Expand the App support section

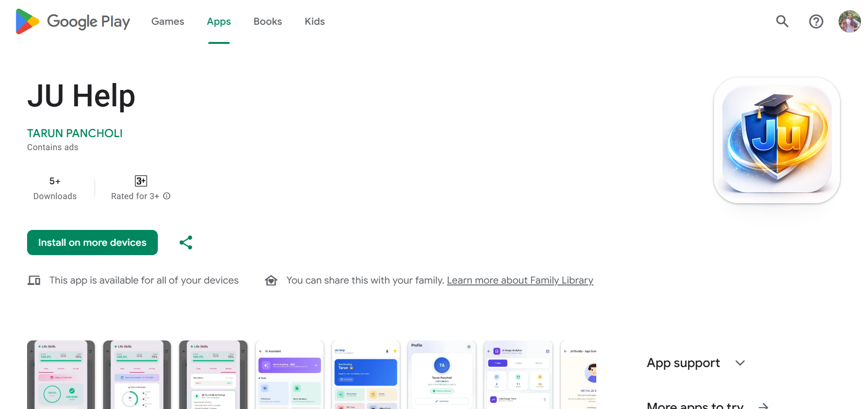click(740, 363)
